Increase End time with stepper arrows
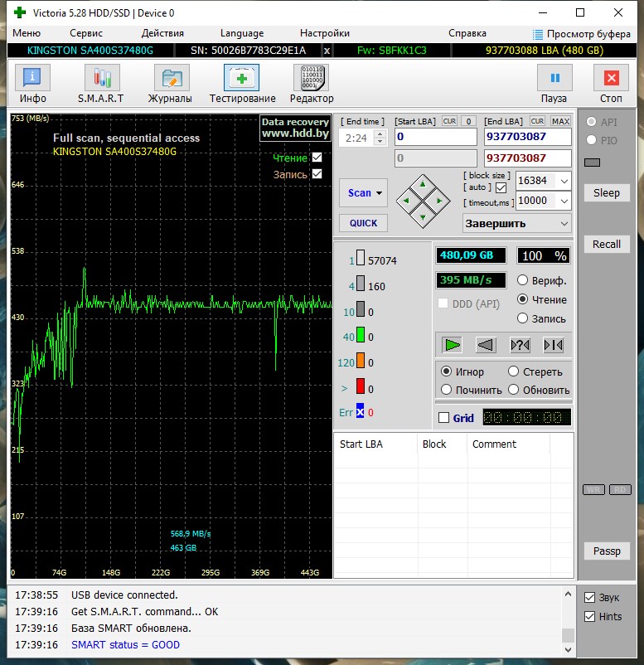The width and height of the screenshot is (644, 665). click(x=380, y=134)
